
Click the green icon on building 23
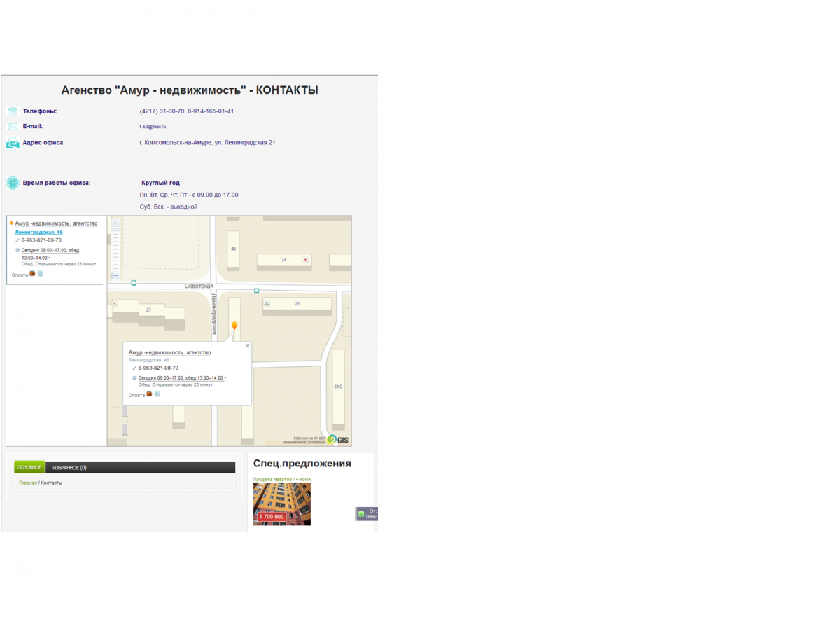tap(267, 304)
